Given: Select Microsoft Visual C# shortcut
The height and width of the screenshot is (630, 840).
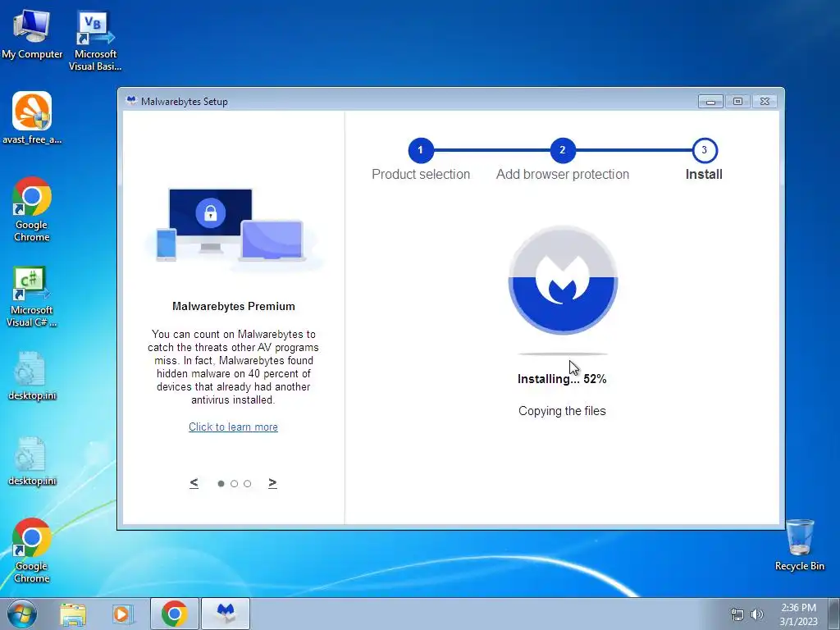Looking at the screenshot, I should click(32, 296).
